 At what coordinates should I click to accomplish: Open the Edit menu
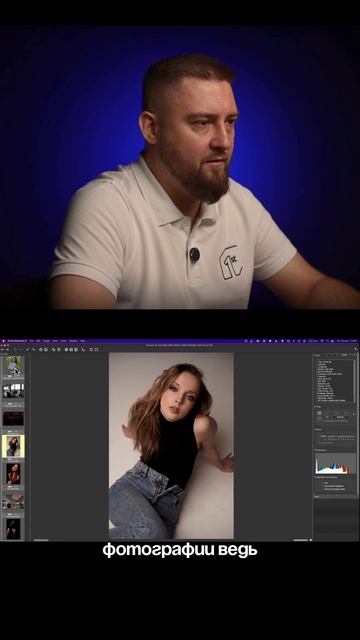tap(38, 341)
